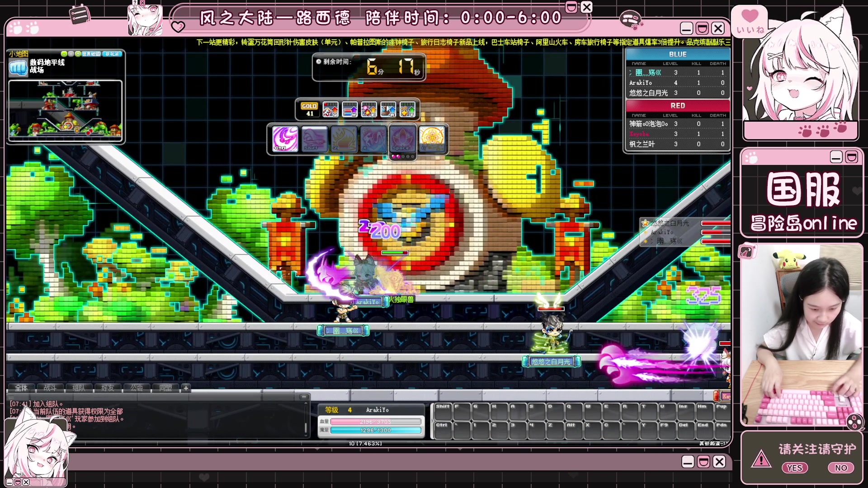
Task: Click the remaining time 6分17秒 display
Action: [369, 67]
